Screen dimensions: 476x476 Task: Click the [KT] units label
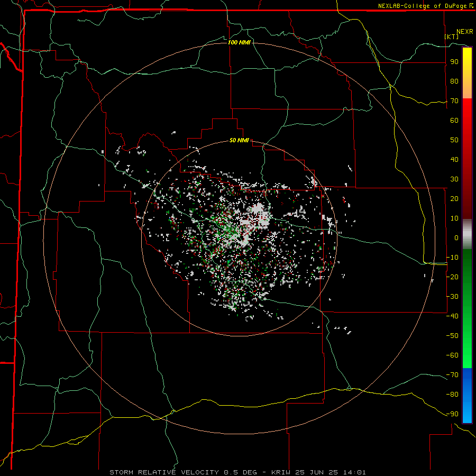click(x=452, y=36)
